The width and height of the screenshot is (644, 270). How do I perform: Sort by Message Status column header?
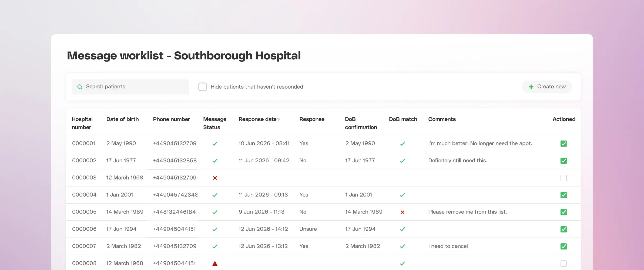(215, 123)
